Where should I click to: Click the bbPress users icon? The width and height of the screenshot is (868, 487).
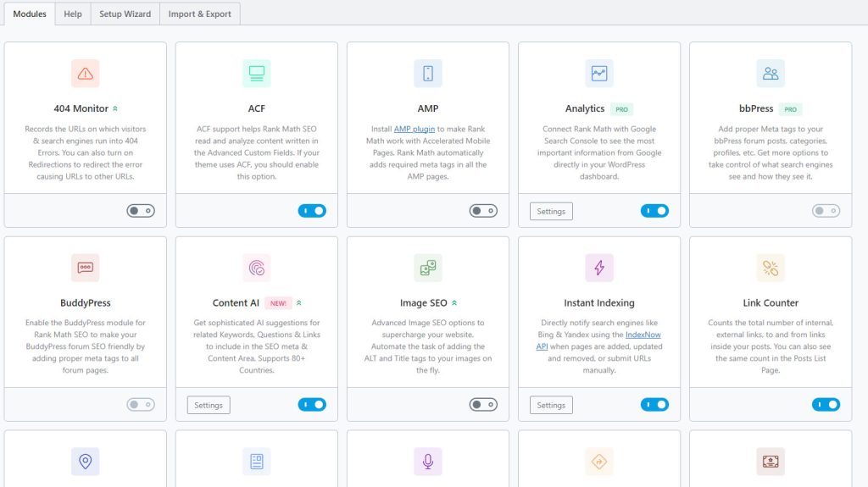[x=771, y=73]
